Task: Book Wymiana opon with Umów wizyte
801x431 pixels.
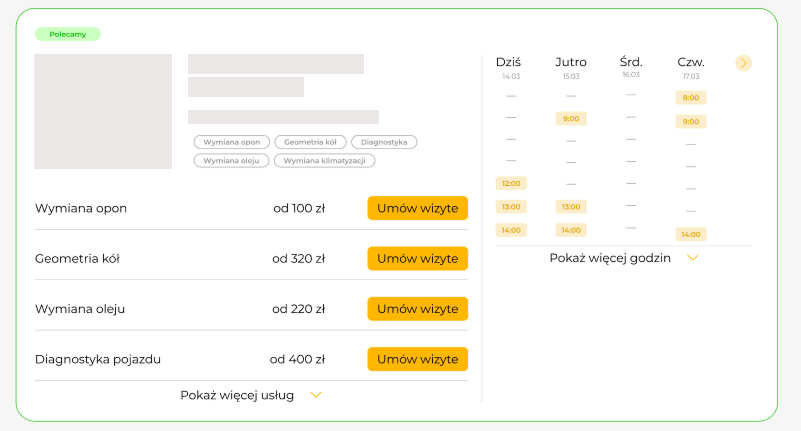Action: click(x=417, y=208)
